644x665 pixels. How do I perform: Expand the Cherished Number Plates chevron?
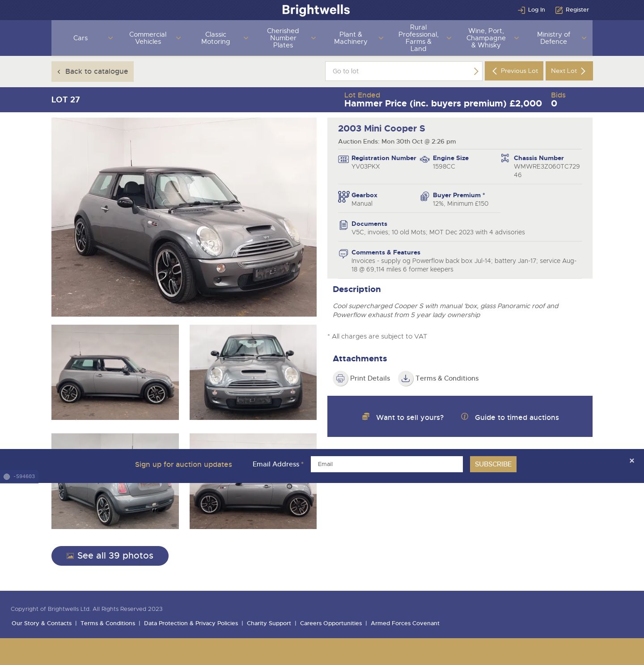(x=314, y=38)
